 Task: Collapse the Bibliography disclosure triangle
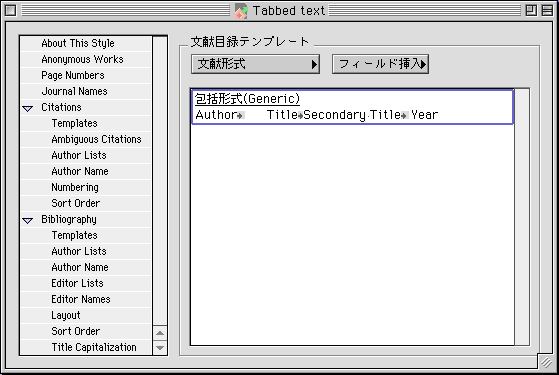click(x=28, y=221)
